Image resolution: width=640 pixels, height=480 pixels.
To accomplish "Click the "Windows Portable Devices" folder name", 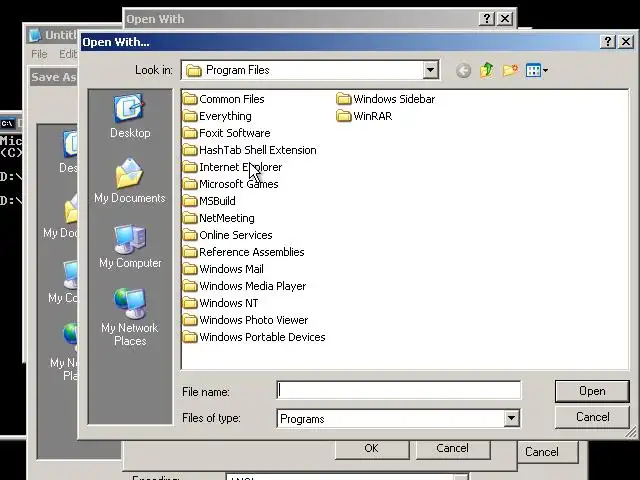I will (x=262, y=337).
